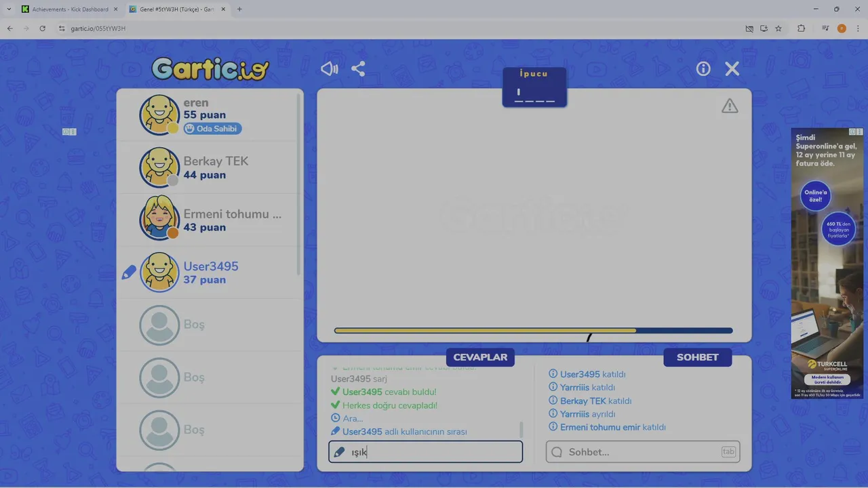
Task: Bookmark this page with the star icon
Action: (x=778, y=28)
